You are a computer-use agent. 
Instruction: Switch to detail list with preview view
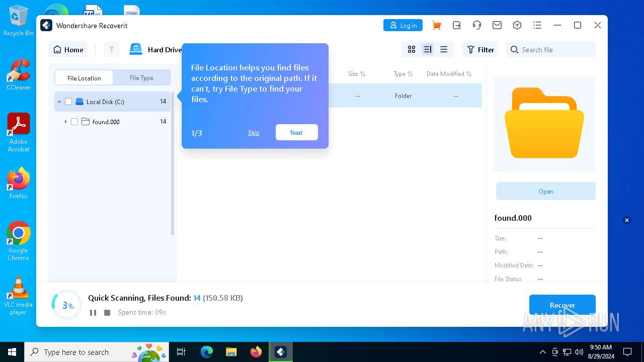point(428,49)
